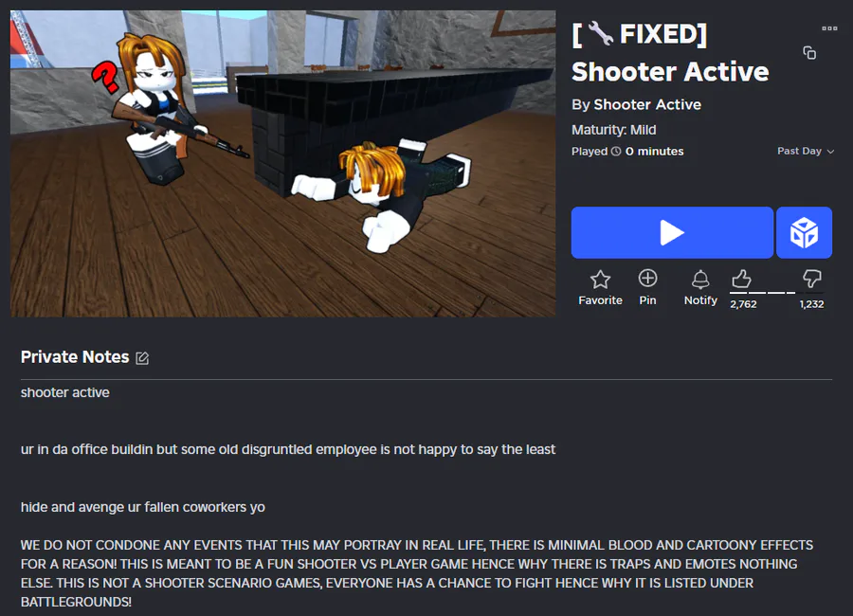Click the Played time clock icon
The height and width of the screenshot is (616, 853).
point(616,152)
